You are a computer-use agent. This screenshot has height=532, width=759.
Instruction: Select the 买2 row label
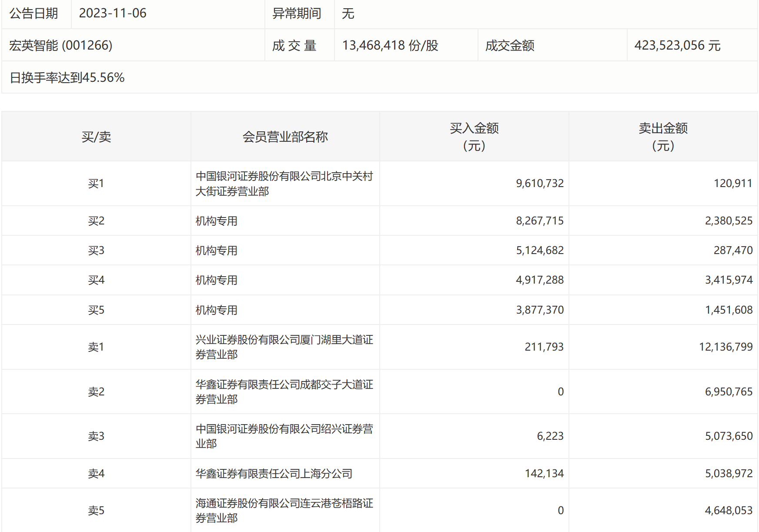point(96,221)
